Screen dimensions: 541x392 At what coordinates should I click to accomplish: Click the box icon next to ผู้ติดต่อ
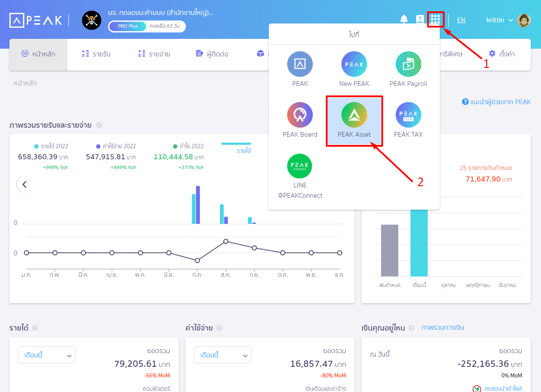click(260, 54)
